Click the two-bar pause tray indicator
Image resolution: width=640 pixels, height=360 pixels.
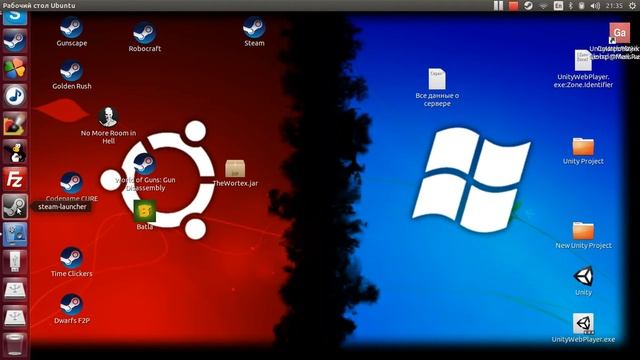coord(498,5)
